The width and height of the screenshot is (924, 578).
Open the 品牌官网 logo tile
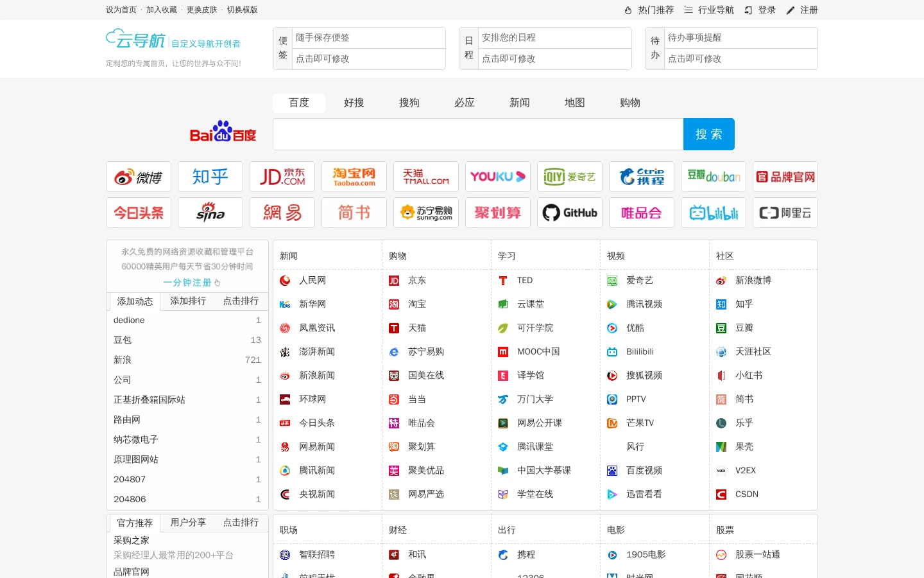pyautogui.click(x=785, y=177)
